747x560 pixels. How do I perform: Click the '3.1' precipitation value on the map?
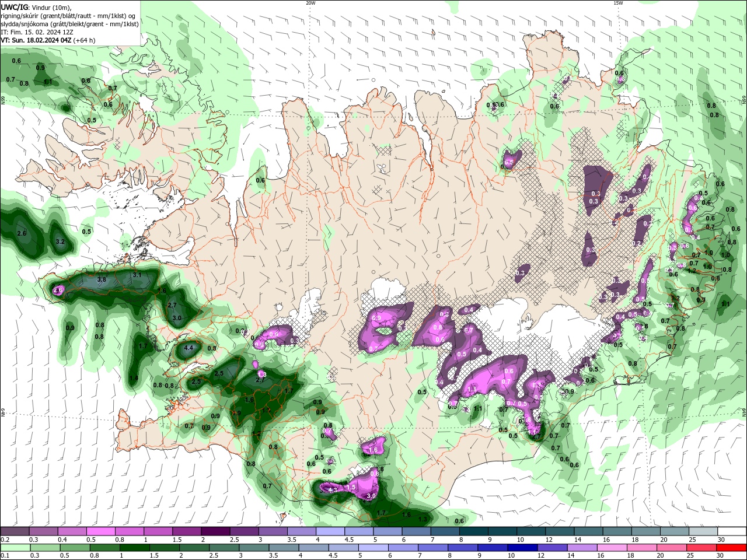(137, 274)
